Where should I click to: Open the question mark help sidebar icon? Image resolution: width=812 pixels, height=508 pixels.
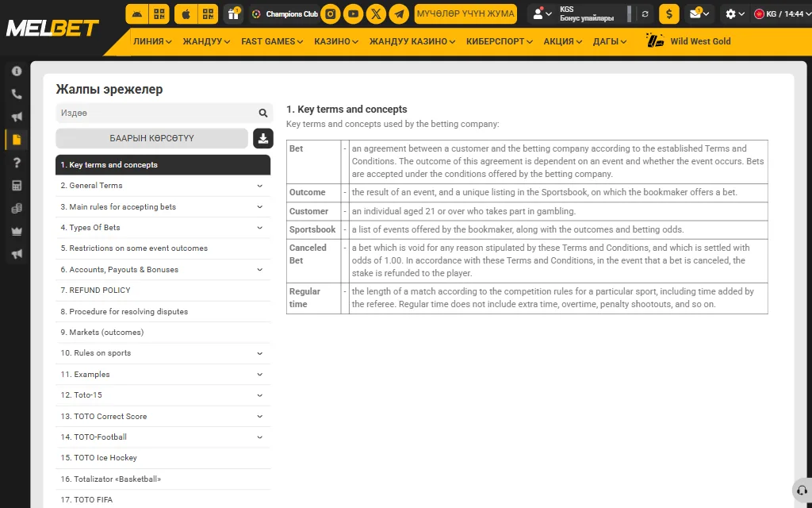point(17,163)
